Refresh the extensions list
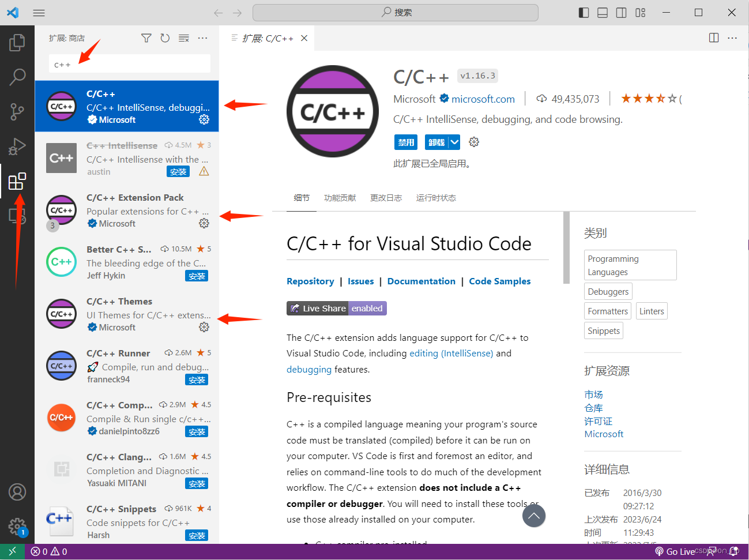The height and width of the screenshot is (560, 749). [x=165, y=38]
